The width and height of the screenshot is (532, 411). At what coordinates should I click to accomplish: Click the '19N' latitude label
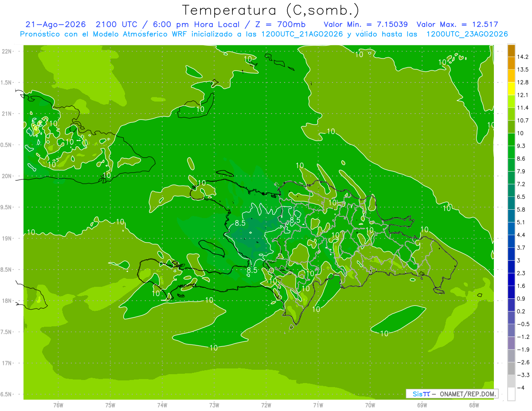[7, 239]
